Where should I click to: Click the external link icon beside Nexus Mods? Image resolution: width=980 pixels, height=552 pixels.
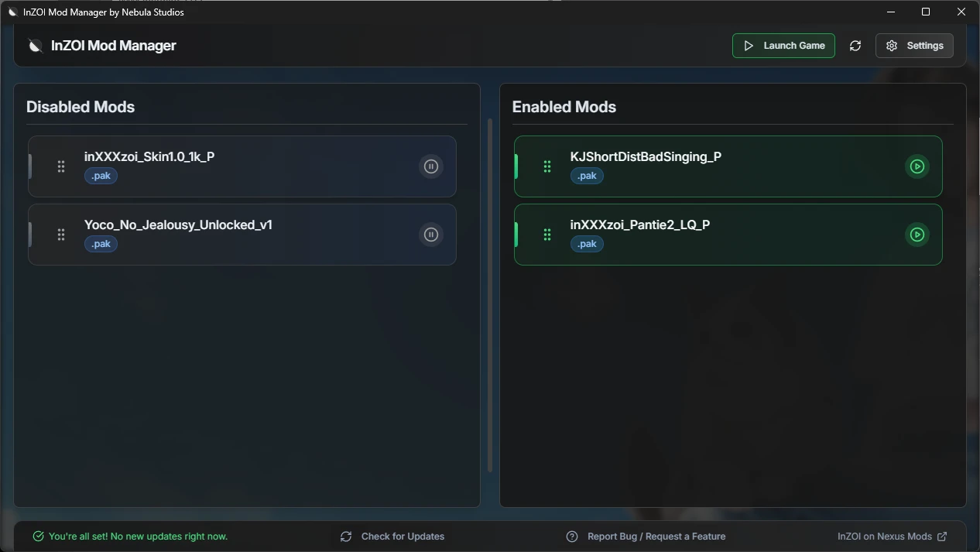tap(942, 537)
